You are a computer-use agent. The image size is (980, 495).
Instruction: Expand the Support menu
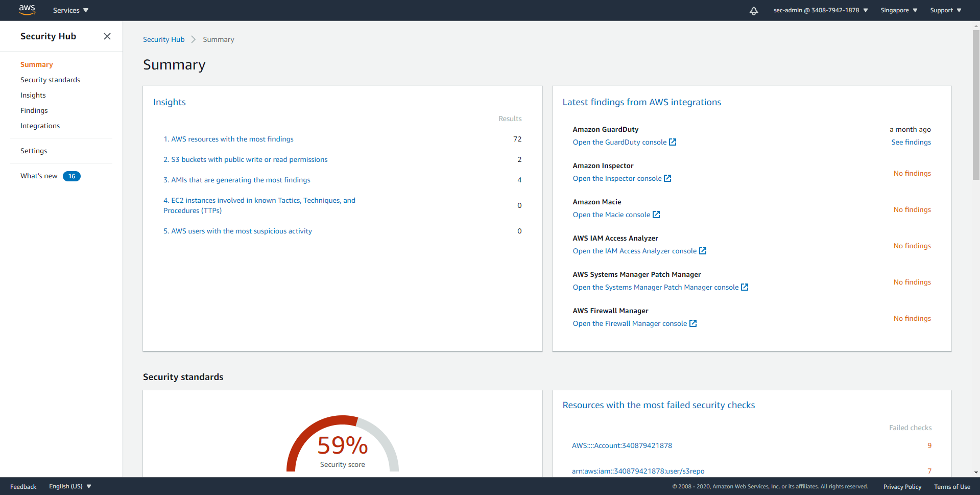coord(946,10)
